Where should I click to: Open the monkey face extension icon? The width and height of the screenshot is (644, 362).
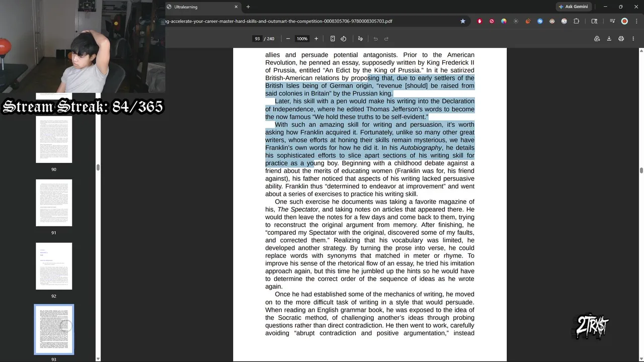point(552,21)
